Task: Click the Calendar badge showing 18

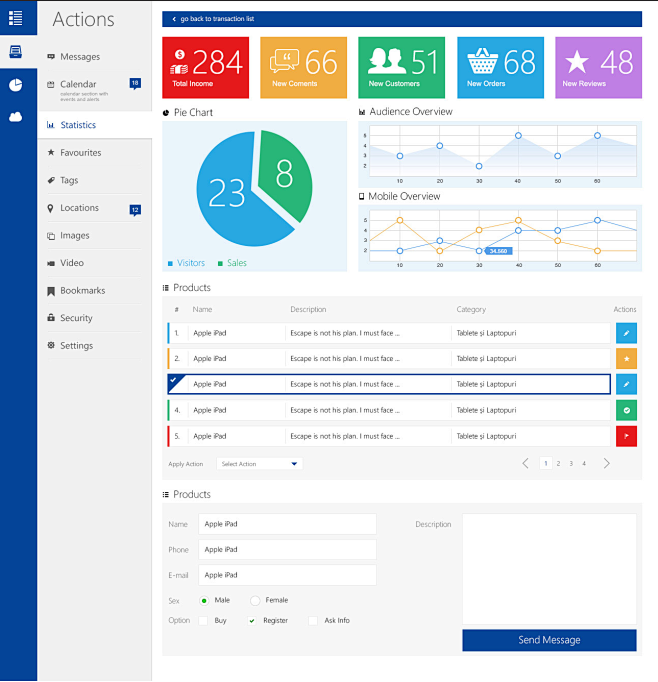Action: (x=135, y=83)
